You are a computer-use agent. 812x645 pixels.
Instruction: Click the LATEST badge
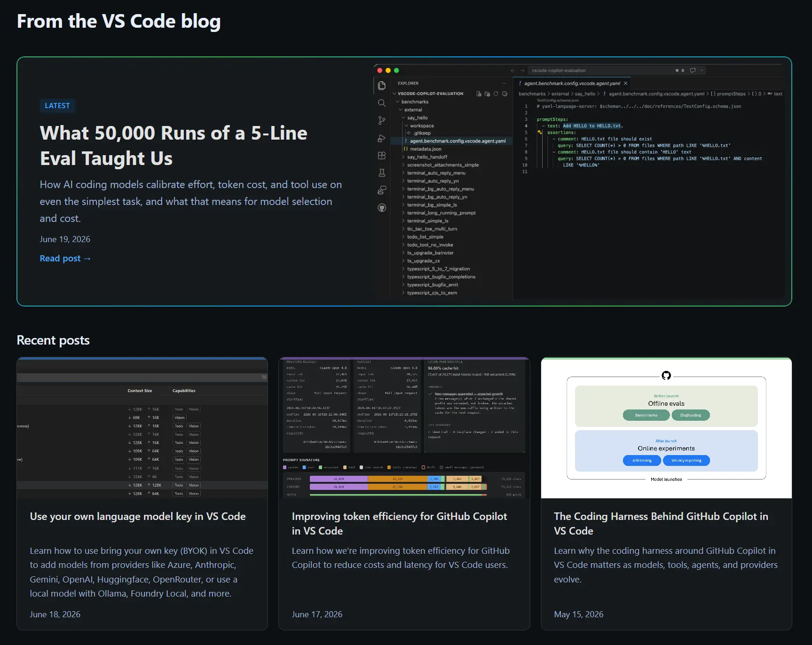pyautogui.click(x=57, y=106)
